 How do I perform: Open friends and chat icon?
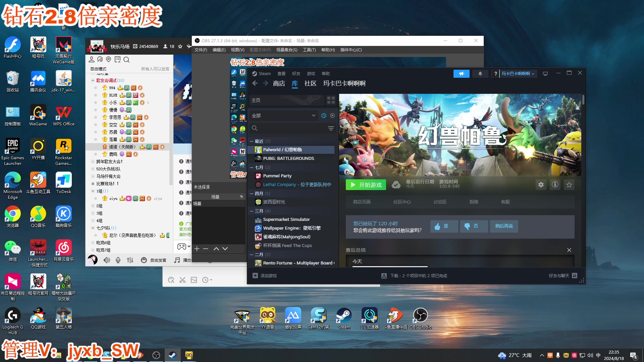click(x=575, y=276)
